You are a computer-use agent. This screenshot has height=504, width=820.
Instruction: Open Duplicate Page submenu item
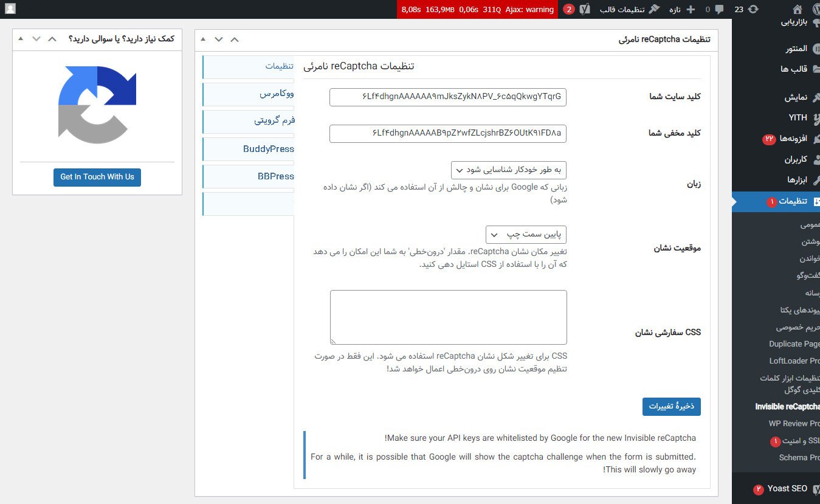(794, 344)
